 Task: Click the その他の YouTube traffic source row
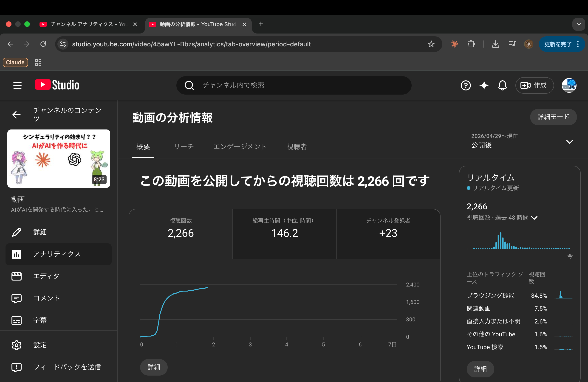pos(519,334)
